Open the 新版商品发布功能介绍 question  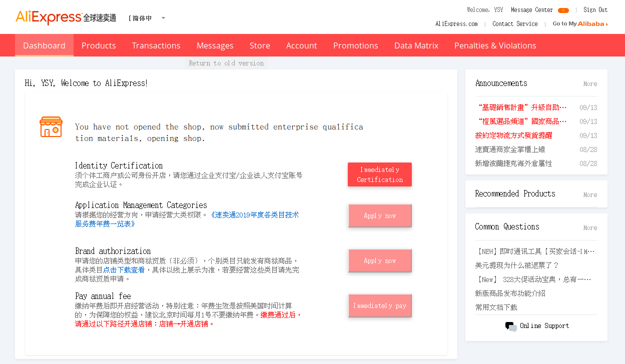click(510, 293)
